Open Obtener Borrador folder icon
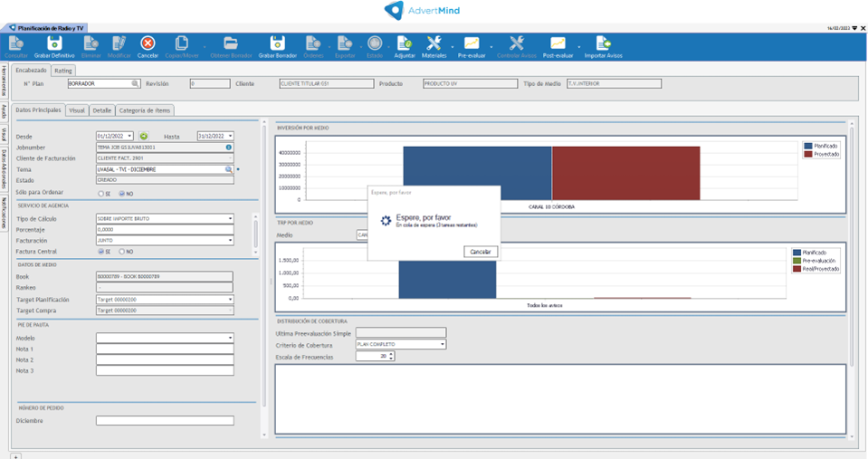This screenshot has height=459, width=868. pos(231,43)
